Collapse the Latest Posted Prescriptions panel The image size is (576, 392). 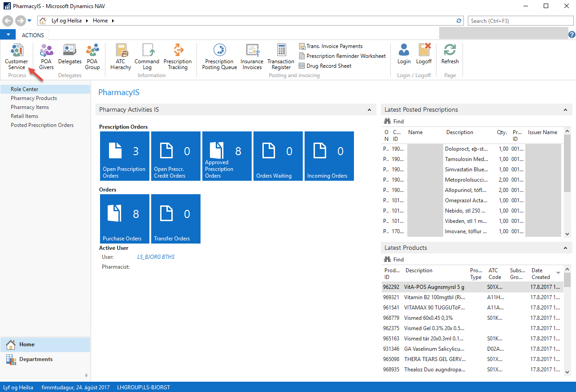pos(565,110)
